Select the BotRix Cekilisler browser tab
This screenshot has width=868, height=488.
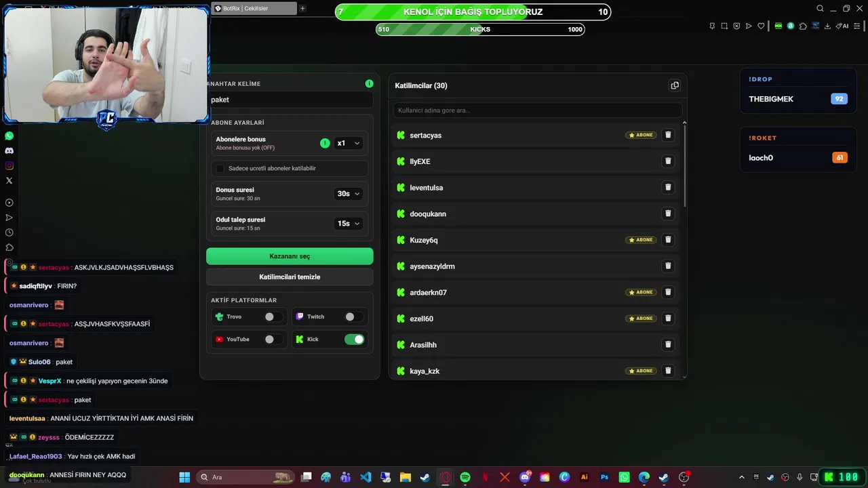(254, 8)
